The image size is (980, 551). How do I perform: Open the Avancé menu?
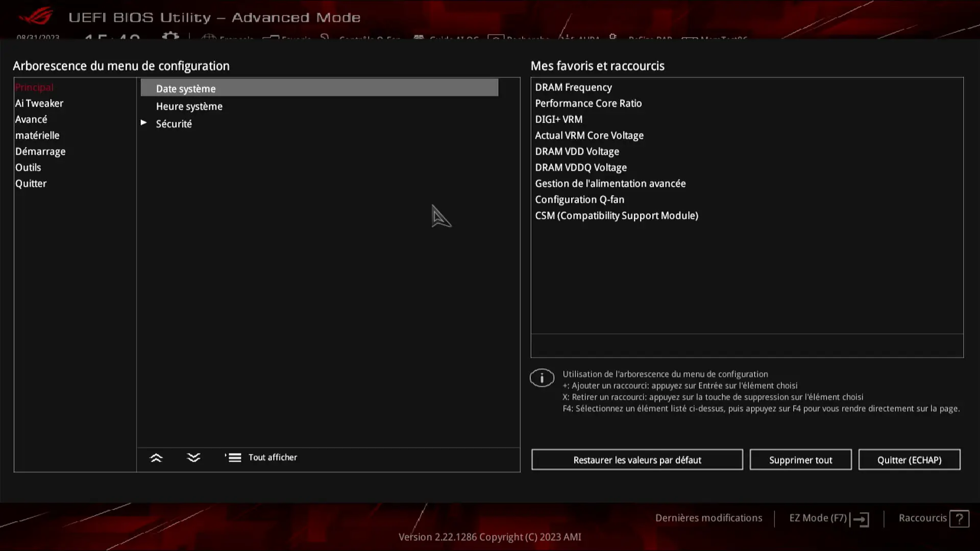[31, 119]
